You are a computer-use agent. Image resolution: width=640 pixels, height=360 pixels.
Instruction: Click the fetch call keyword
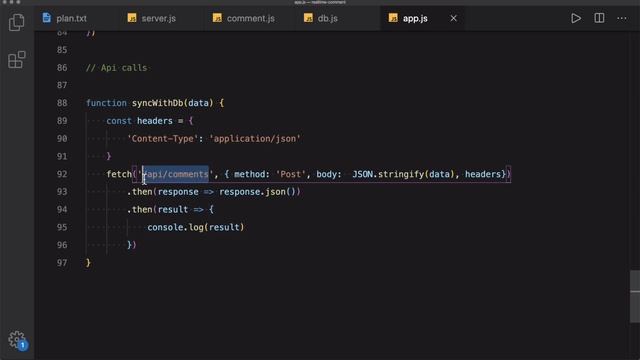(x=119, y=174)
